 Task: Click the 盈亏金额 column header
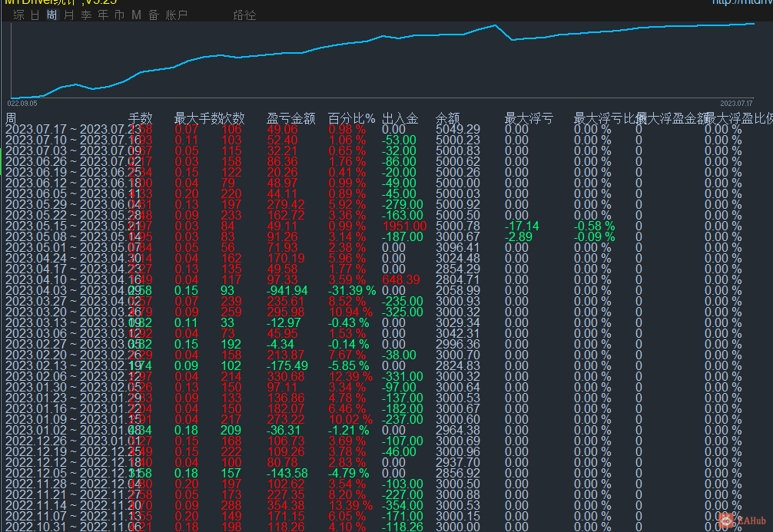290,118
